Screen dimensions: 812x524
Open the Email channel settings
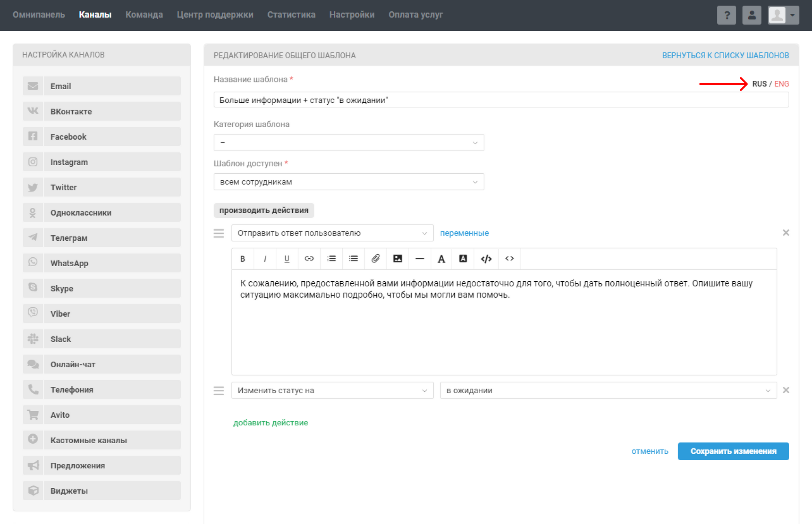click(x=101, y=86)
